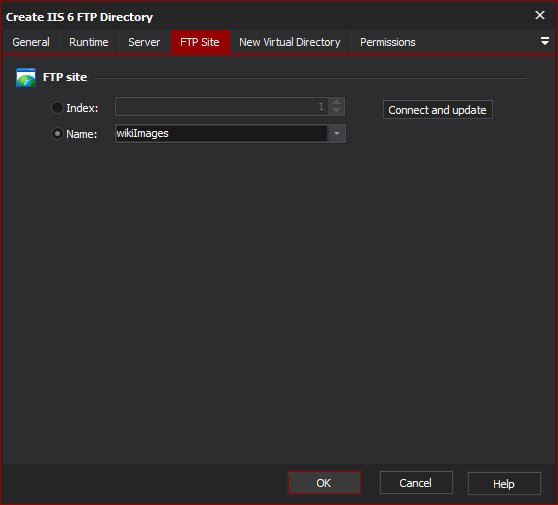Switch to the Permissions tab
Viewport: 558px width, 505px height.
(x=388, y=42)
